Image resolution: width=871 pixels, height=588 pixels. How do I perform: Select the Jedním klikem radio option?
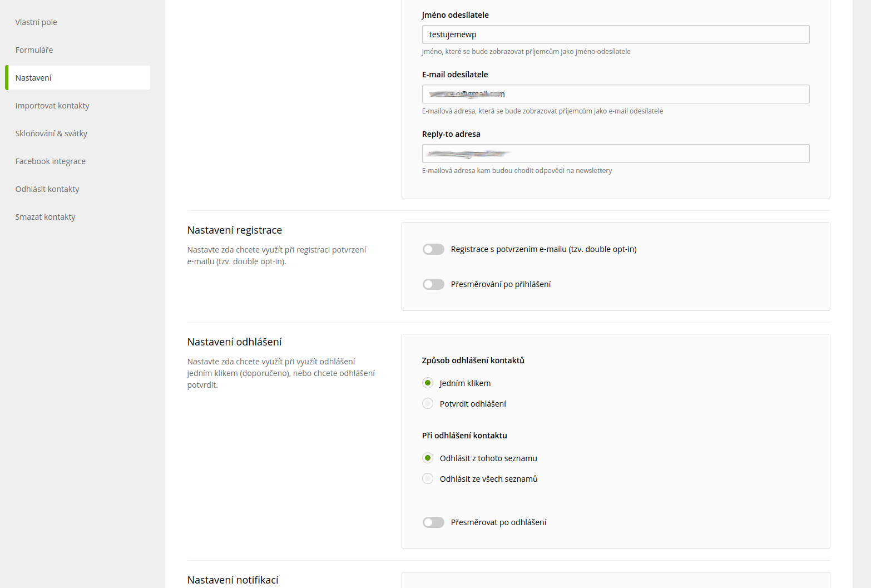click(x=428, y=383)
